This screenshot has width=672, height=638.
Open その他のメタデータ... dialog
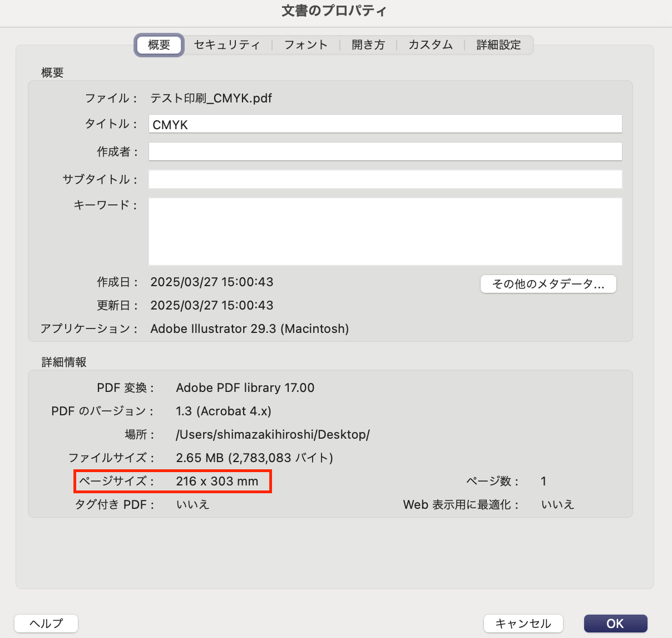coord(548,284)
